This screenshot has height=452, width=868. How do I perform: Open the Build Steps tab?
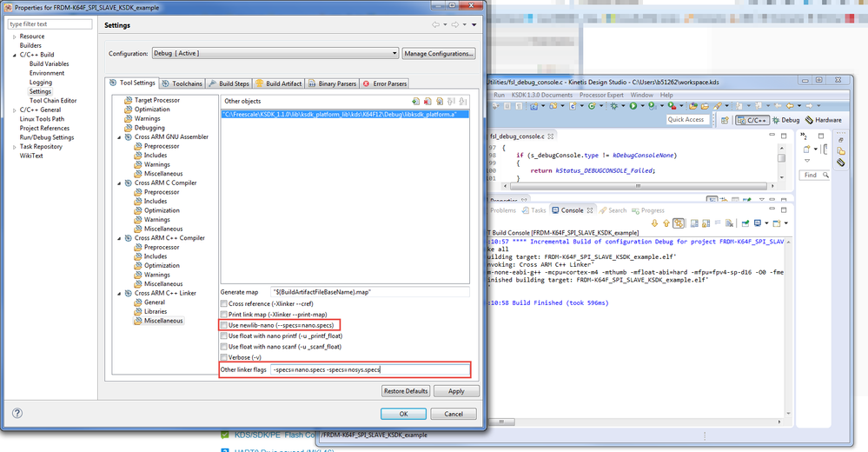[229, 83]
